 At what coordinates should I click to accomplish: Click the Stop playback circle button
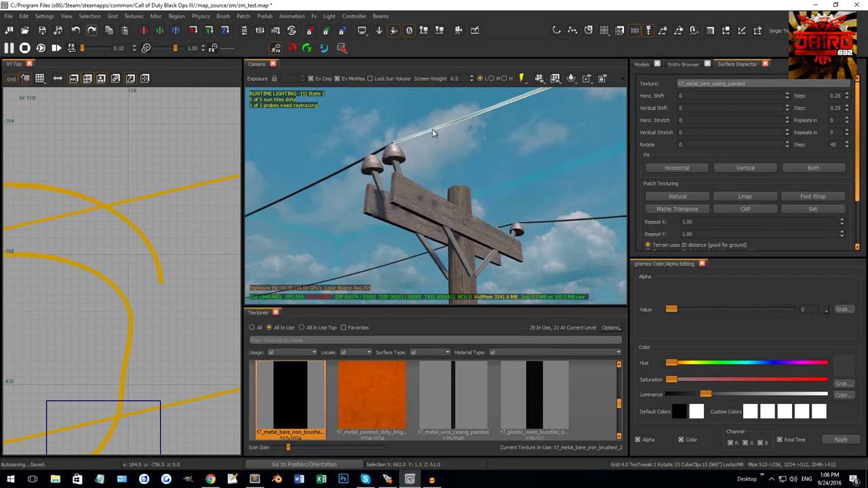pos(24,48)
